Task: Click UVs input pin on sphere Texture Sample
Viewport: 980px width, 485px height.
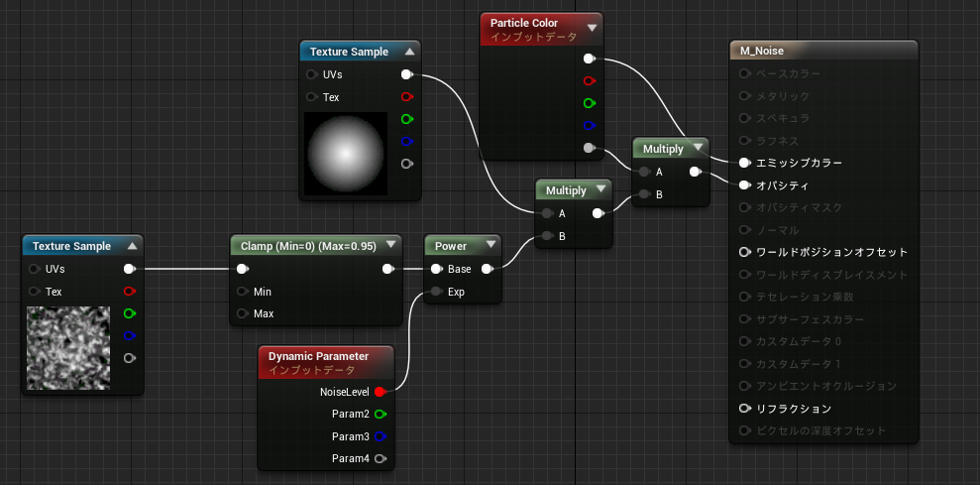Action: point(312,74)
